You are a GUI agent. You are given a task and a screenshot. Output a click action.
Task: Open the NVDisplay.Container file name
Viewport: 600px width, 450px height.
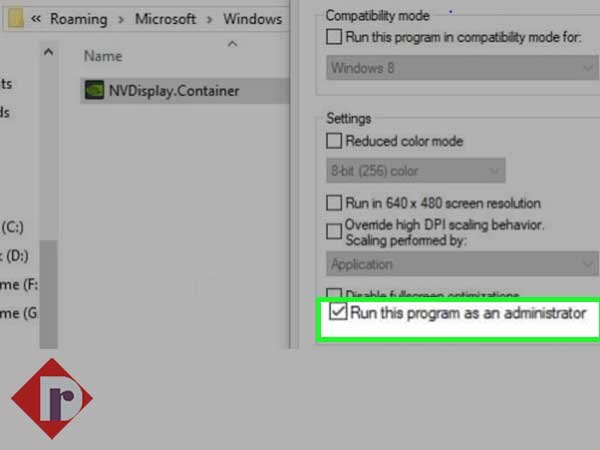pos(174,91)
